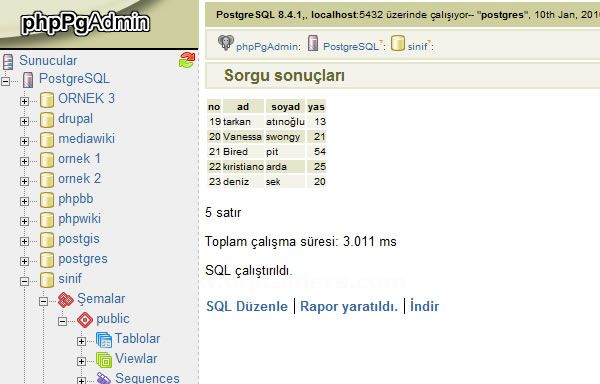The image size is (600, 384).
Task: Expand the drupal database node
Action: (x=24, y=121)
